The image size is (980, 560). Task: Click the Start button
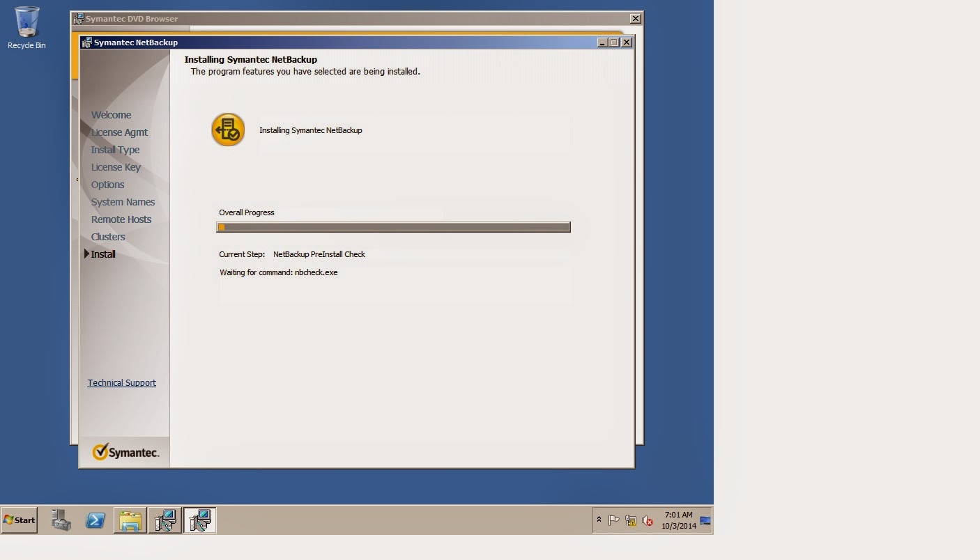tap(18, 520)
